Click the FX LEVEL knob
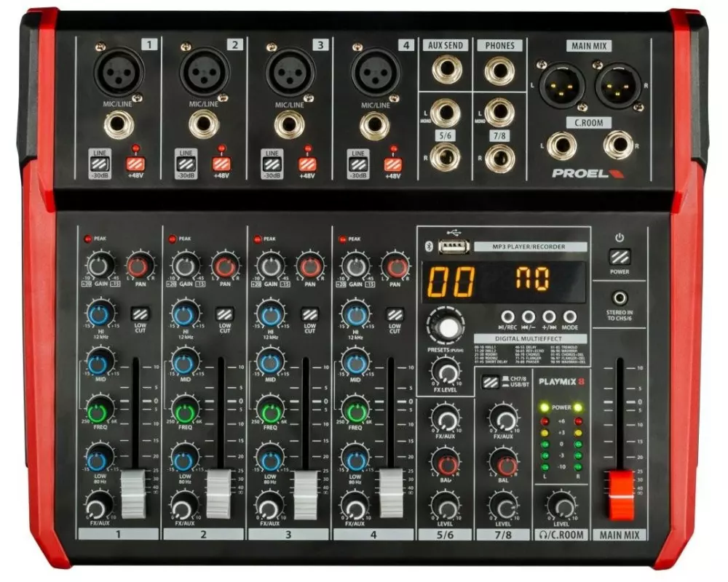Viewport: 728px width, 582px height. point(446,372)
